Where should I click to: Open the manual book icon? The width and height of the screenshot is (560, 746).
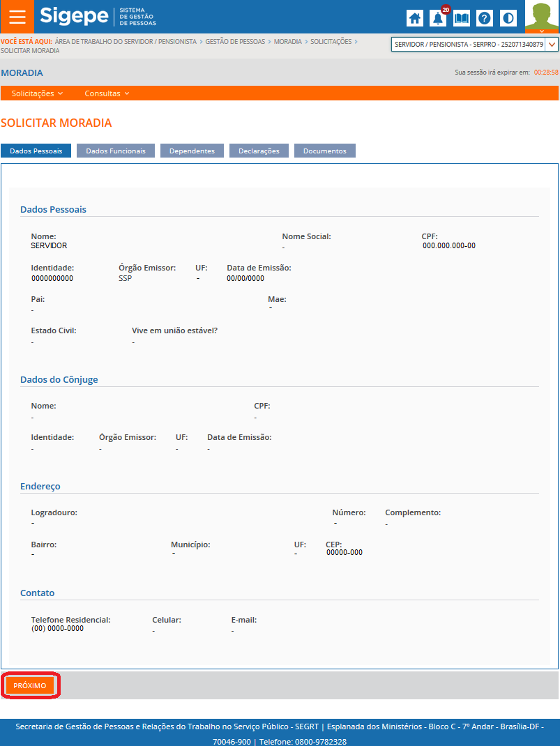(x=461, y=19)
